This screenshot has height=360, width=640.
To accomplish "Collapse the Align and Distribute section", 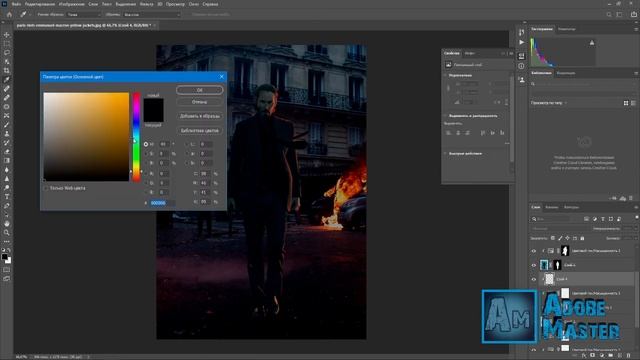I will (x=445, y=116).
